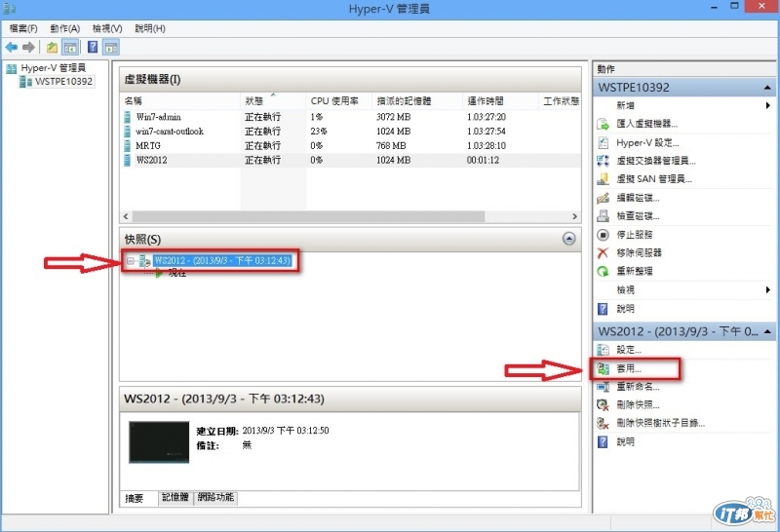Open the 檔案(F) menu
780x532 pixels.
(23, 29)
